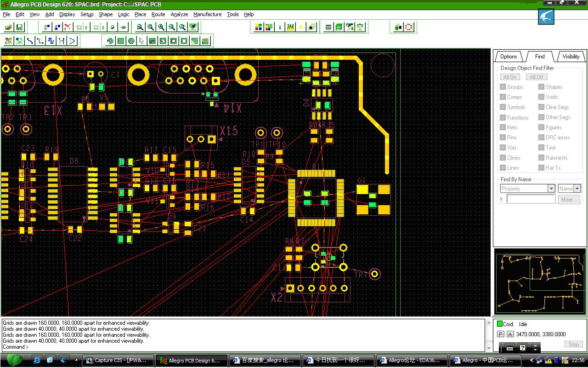Toggle the Vias find filter checkbox
This screenshot has width=588, height=368.
[503, 148]
